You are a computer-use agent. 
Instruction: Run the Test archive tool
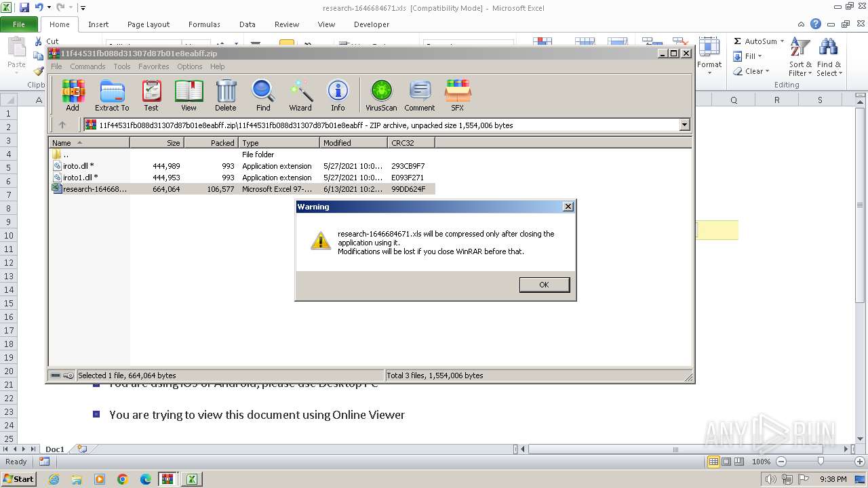click(x=151, y=95)
